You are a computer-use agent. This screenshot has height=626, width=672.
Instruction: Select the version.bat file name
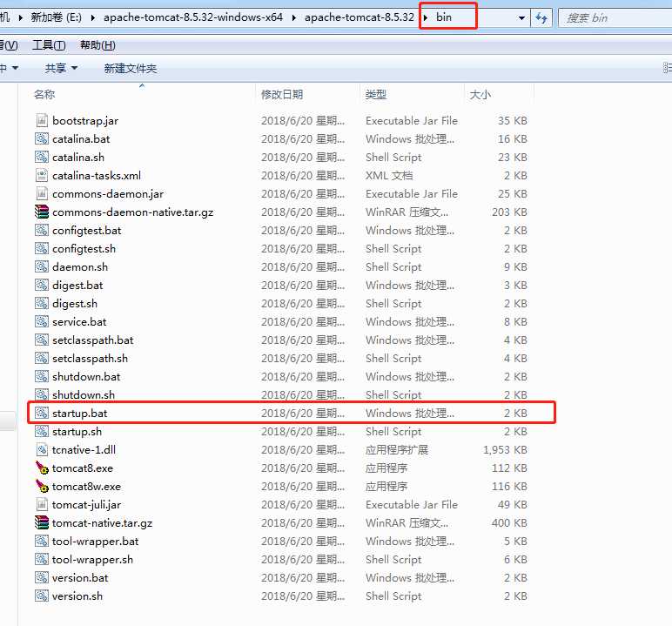[80, 578]
